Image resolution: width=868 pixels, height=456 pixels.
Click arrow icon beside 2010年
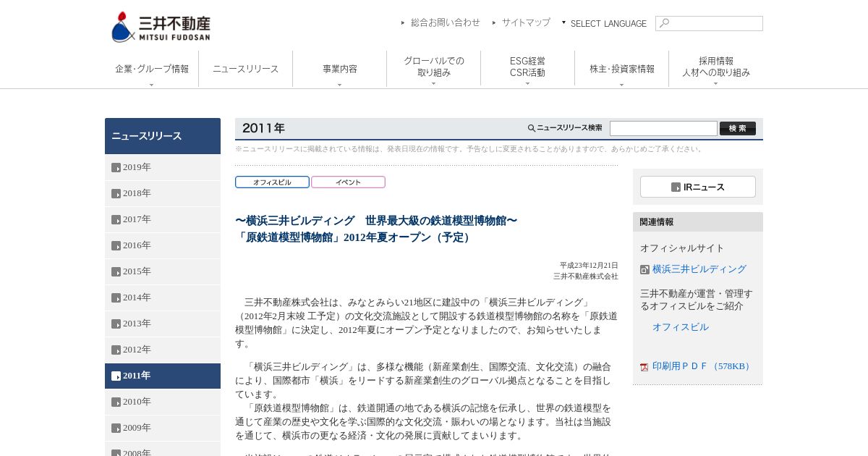[x=116, y=402]
